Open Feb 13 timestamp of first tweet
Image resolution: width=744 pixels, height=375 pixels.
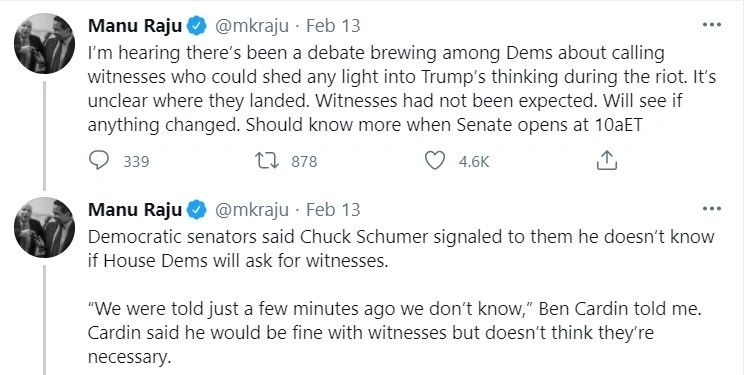coord(333,26)
